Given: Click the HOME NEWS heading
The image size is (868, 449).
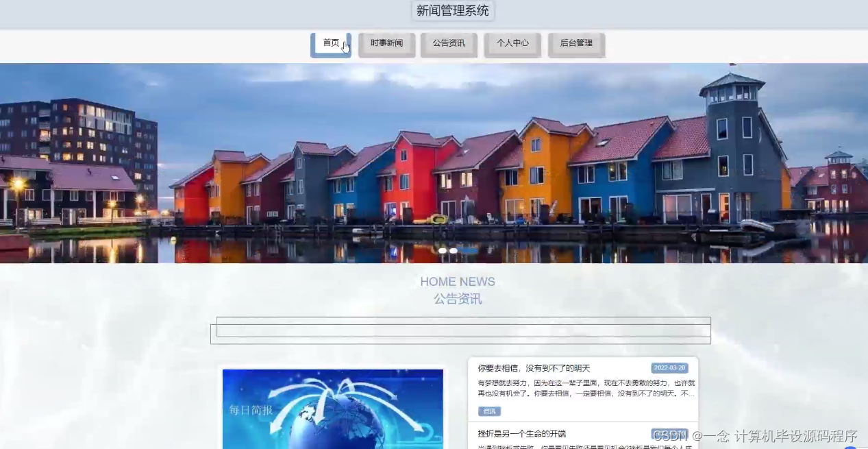Looking at the screenshot, I should tap(458, 282).
